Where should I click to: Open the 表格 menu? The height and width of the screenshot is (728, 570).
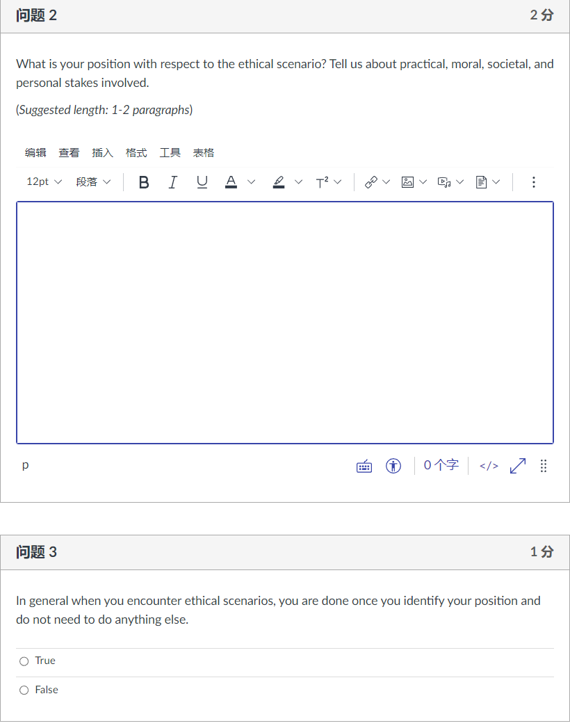[203, 153]
